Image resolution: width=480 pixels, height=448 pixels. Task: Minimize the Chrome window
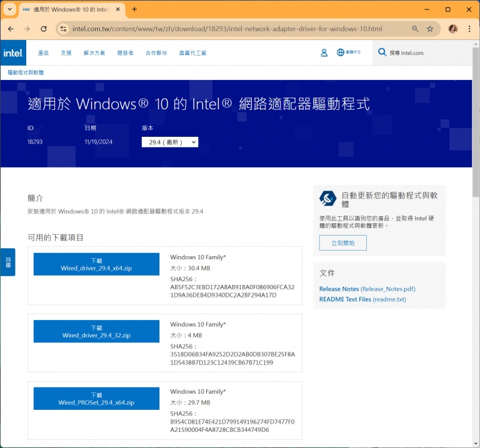pos(427,9)
